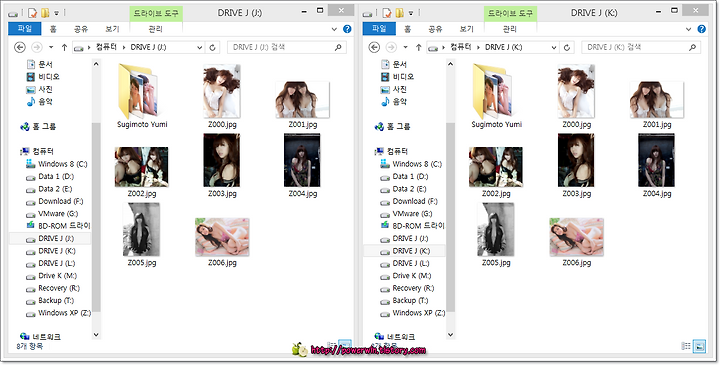Select Sugimoto Yumi folder in right window
This screenshot has width=720, height=365.
point(496,96)
